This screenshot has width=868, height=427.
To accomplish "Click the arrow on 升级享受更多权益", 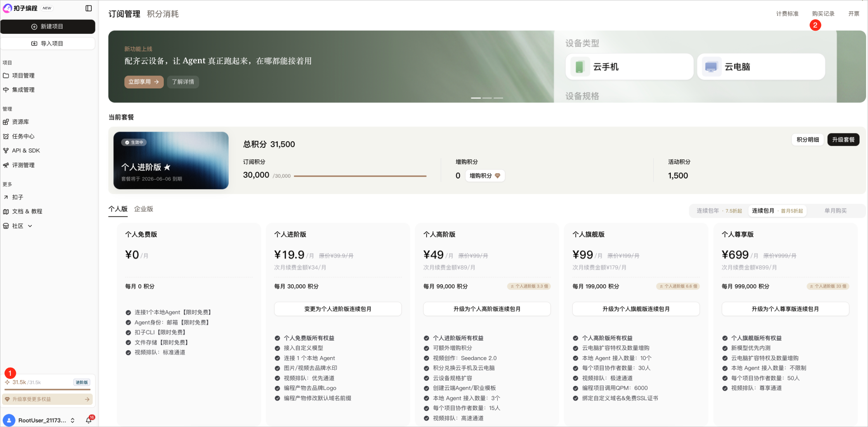I will click(x=87, y=399).
